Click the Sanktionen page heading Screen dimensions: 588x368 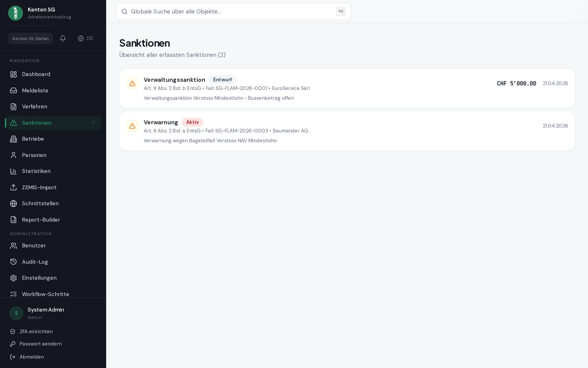tap(145, 43)
